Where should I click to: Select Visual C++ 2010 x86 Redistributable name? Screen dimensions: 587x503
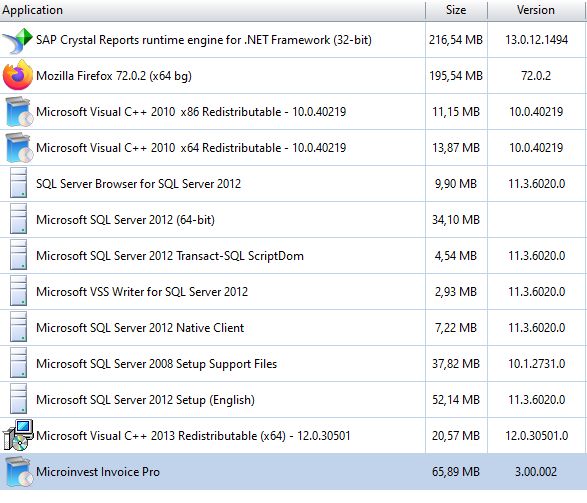click(191, 112)
